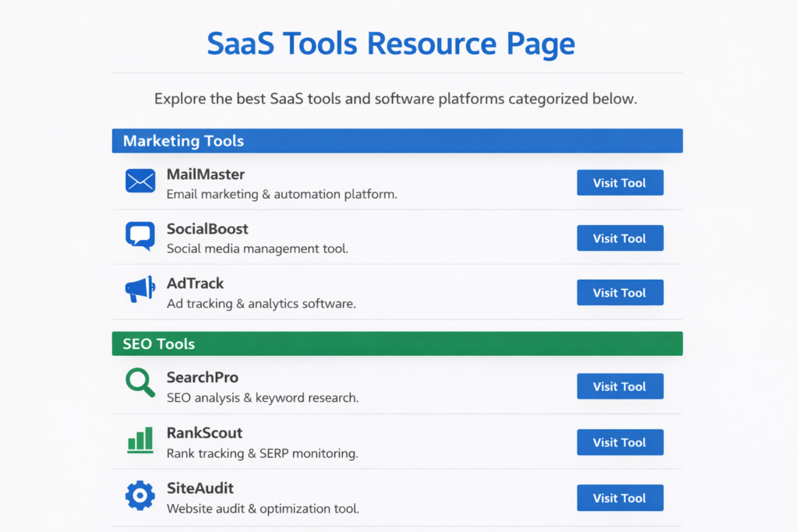Image resolution: width=798 pixels, height=532 pixels.
Task: Click the AdTrack tool name
Action: click(x=195, y=284)
